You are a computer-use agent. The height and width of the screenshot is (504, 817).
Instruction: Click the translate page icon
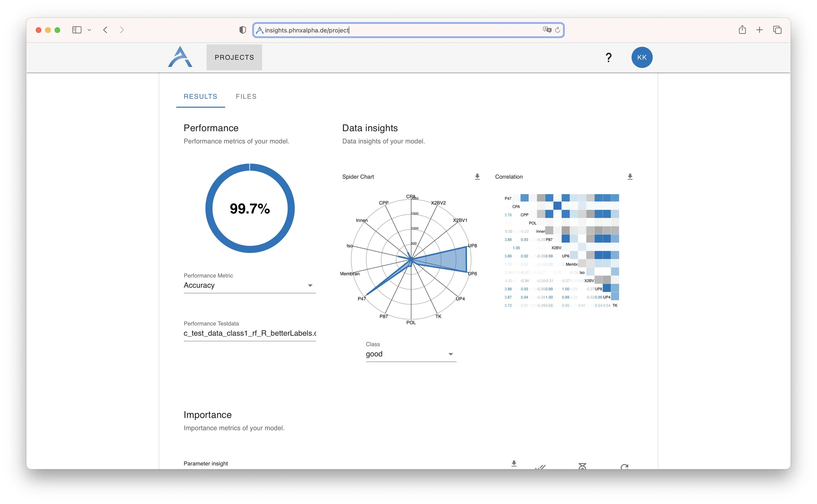click(x=547, y=30)
